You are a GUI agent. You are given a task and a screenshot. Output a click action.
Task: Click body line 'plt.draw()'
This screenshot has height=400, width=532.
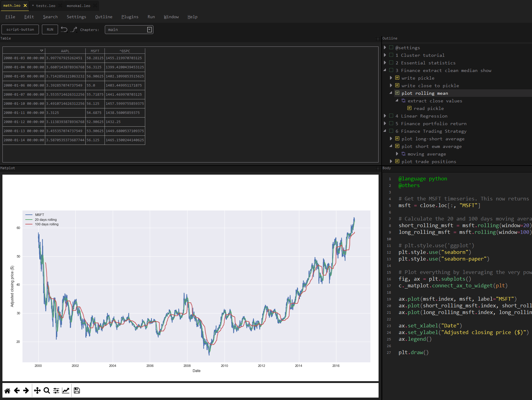point(414,352)
